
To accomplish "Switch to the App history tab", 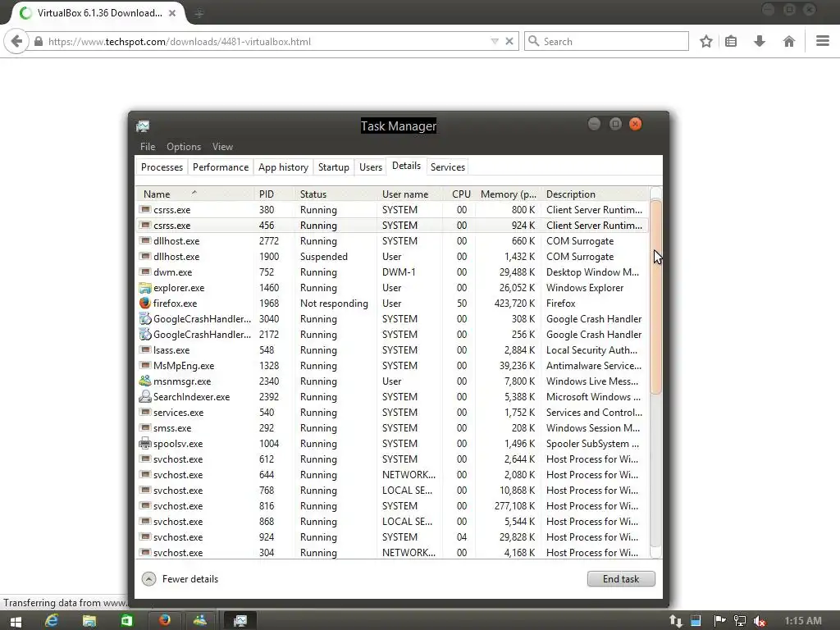I will click(x=283, y=167).
